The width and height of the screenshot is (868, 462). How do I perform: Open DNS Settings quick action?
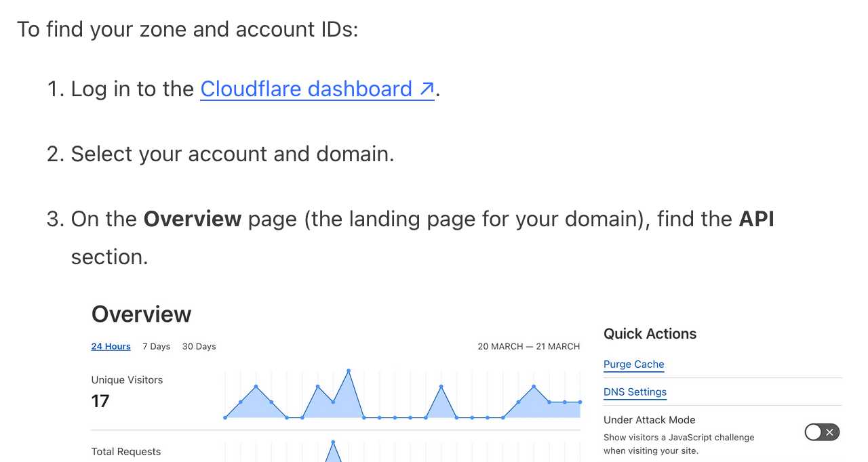[x=635, y=392]
